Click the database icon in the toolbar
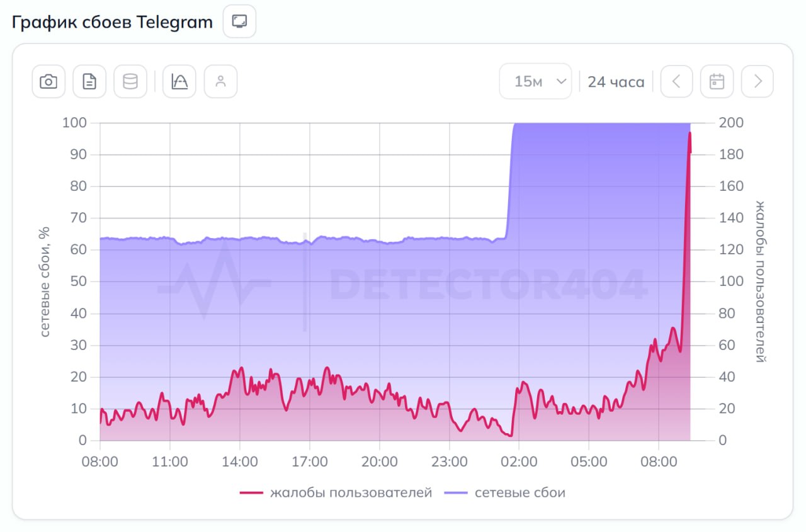 [130, 82]
